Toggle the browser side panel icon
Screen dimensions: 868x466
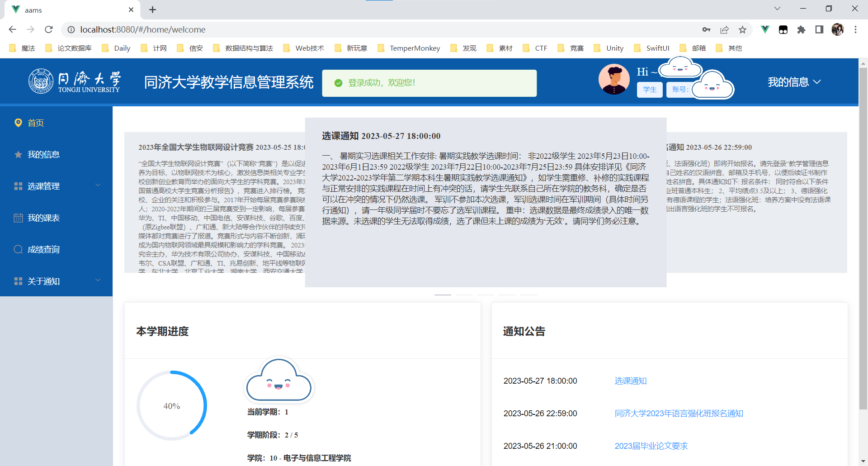tap(819, 29)
